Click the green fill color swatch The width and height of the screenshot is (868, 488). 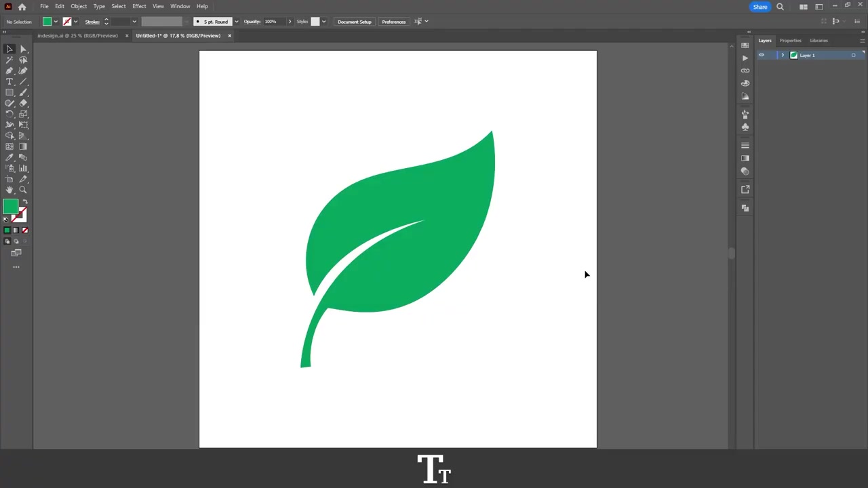coord(47,21)
